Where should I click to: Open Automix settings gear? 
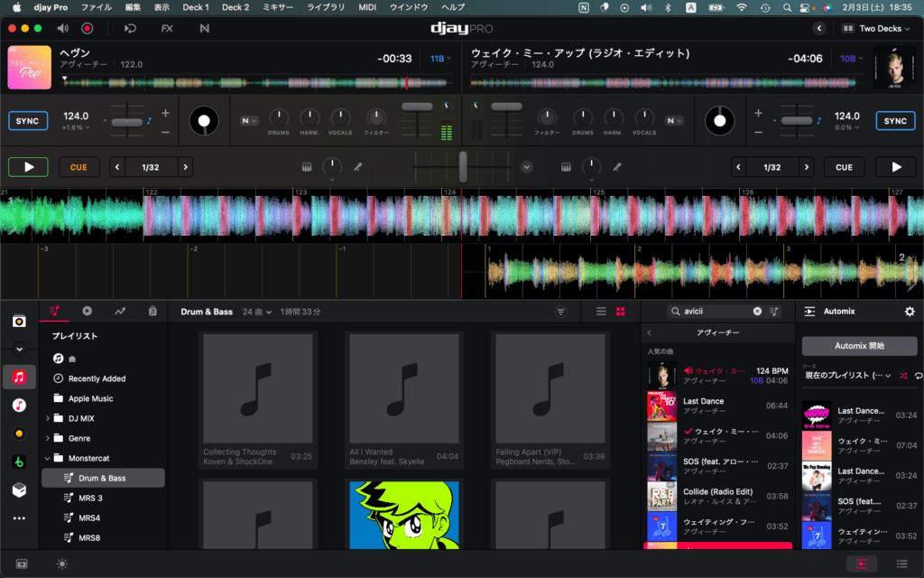coord(910,312)
